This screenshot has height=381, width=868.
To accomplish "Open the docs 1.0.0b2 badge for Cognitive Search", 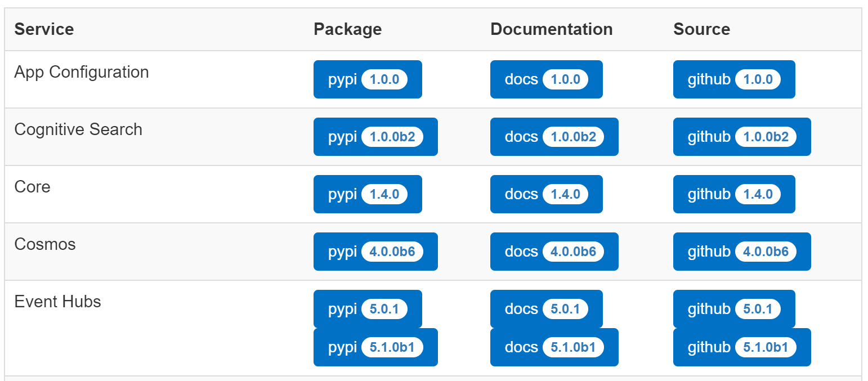I will click(554, 137).
